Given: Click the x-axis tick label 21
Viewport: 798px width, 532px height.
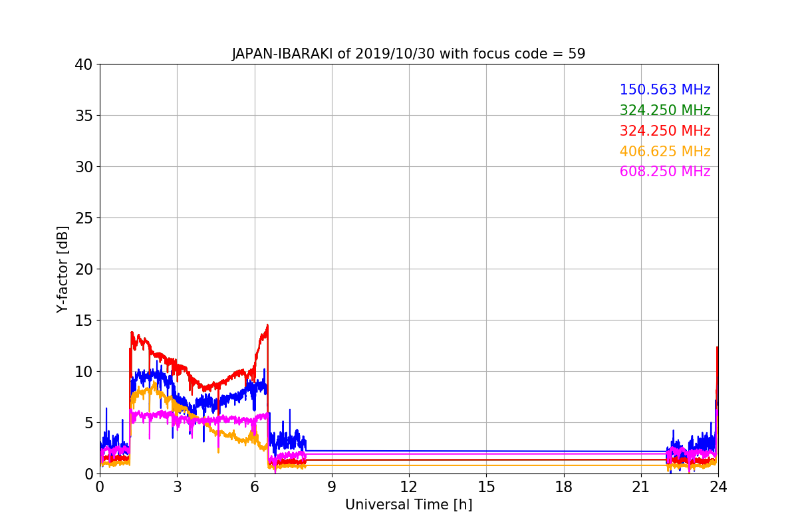Looking at the screenshot, I should 641,486.
